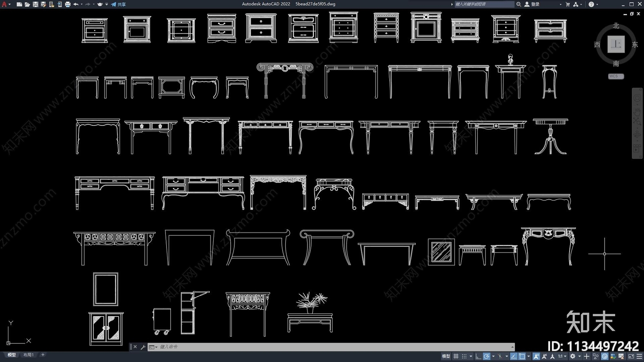Click the Clean Screen icon in status bar
644x362 pixels.
coord(631,356)
